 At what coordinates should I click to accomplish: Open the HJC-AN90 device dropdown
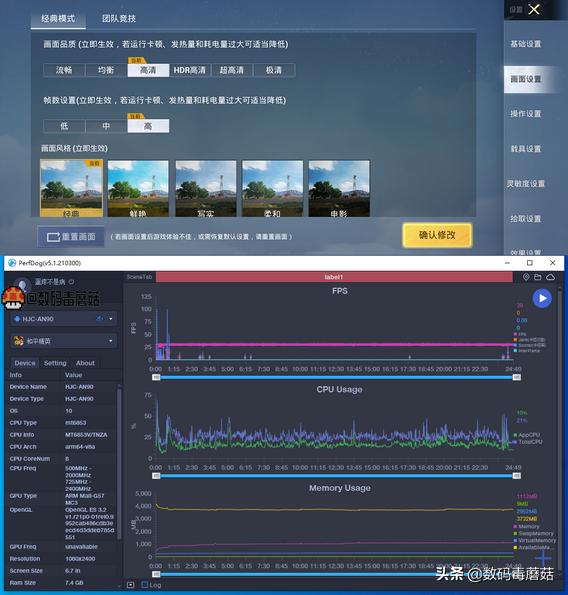tap(64, 319)
